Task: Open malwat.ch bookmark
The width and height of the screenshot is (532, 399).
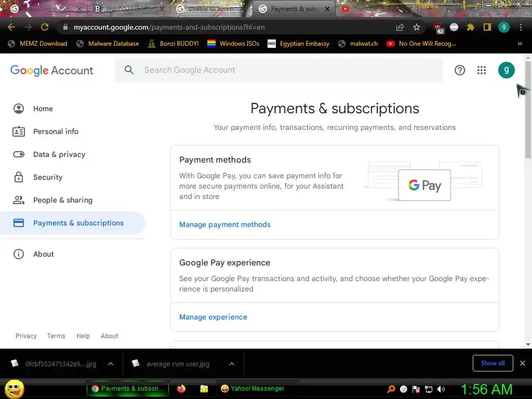Action: click(358, 44)
